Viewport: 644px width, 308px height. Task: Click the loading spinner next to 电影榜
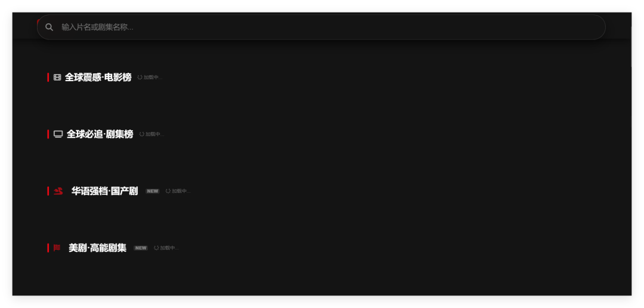pyautogui.click(x=140, y=78)
